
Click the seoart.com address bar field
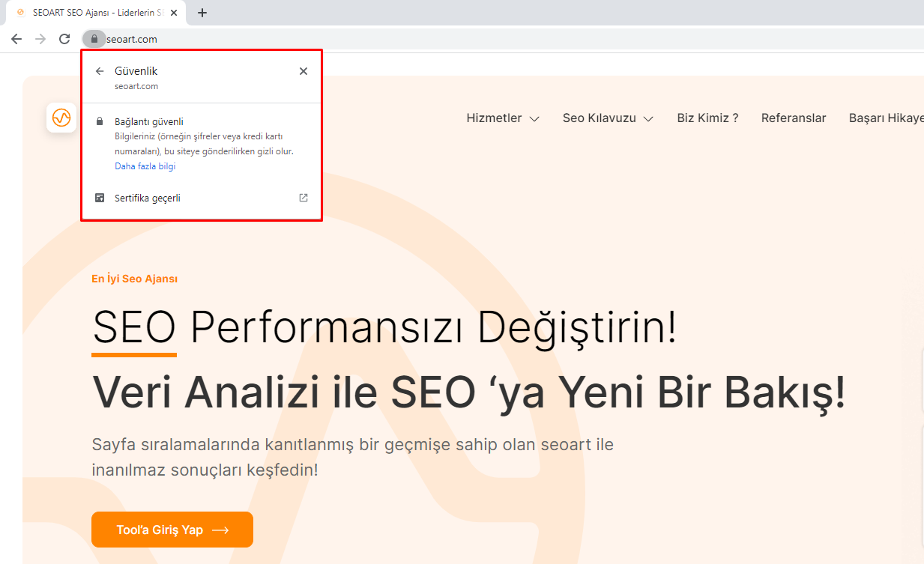tap(502, 39)
